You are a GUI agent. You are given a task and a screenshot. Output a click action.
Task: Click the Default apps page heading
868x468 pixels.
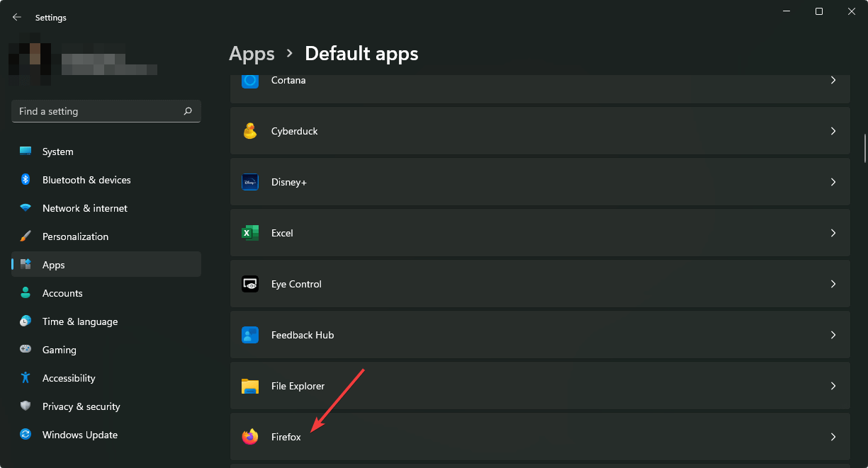pyautogui.click(x=361, y=53)
